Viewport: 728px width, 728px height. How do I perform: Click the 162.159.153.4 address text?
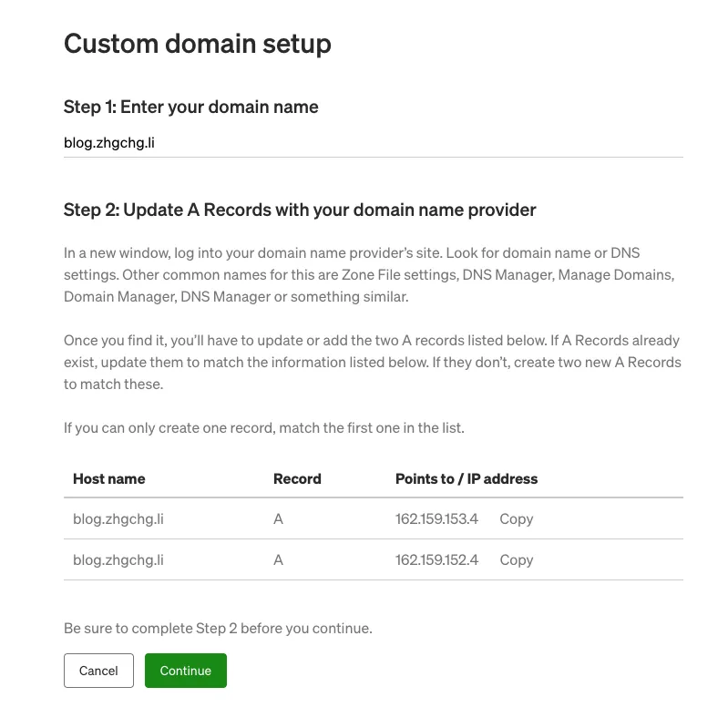[x=436, y=519]
